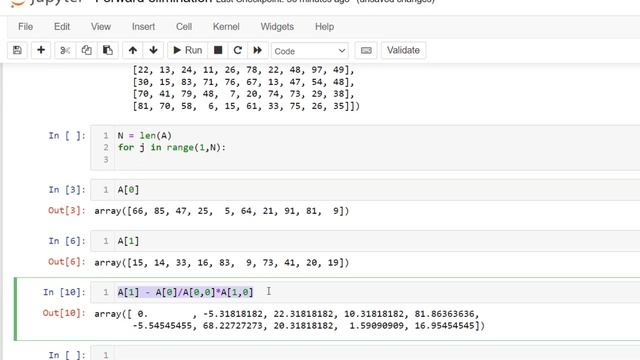
Task: Click the In [10] prompt label
Action: point(64,292)
